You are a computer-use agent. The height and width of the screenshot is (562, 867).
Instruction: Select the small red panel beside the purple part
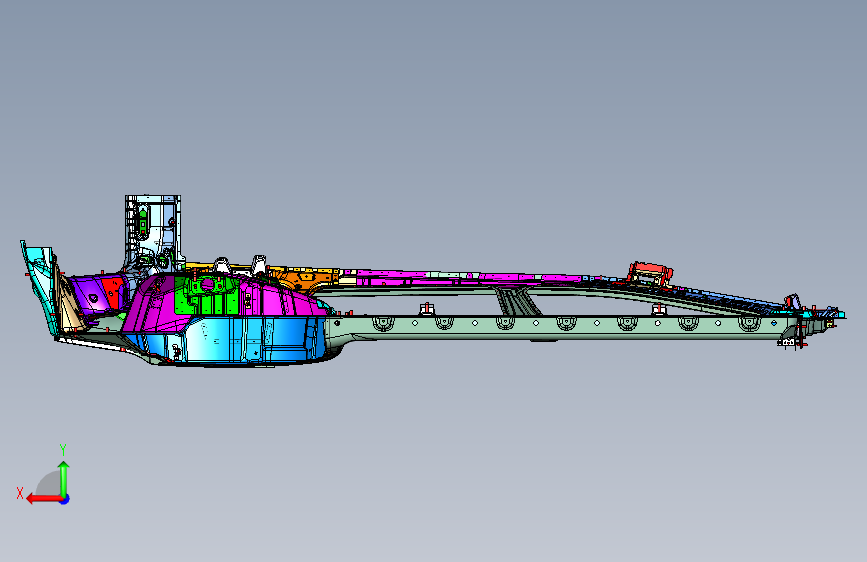[x=113, y=292]
